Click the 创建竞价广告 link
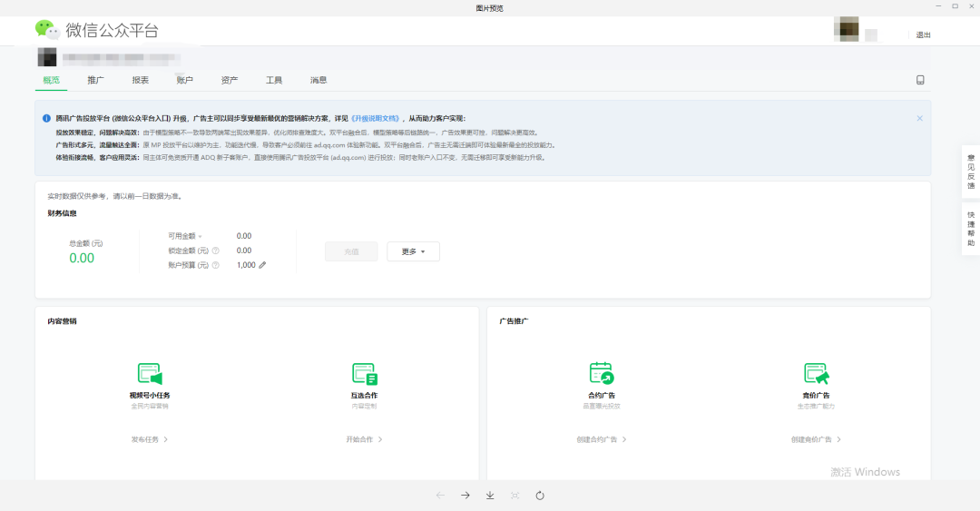Screen dimensions: 980x511 816,439
